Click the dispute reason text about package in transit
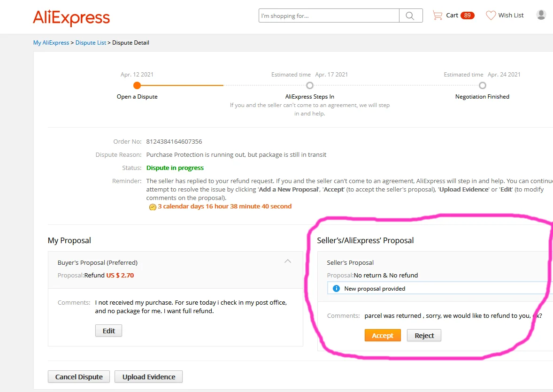 (236, 154)
